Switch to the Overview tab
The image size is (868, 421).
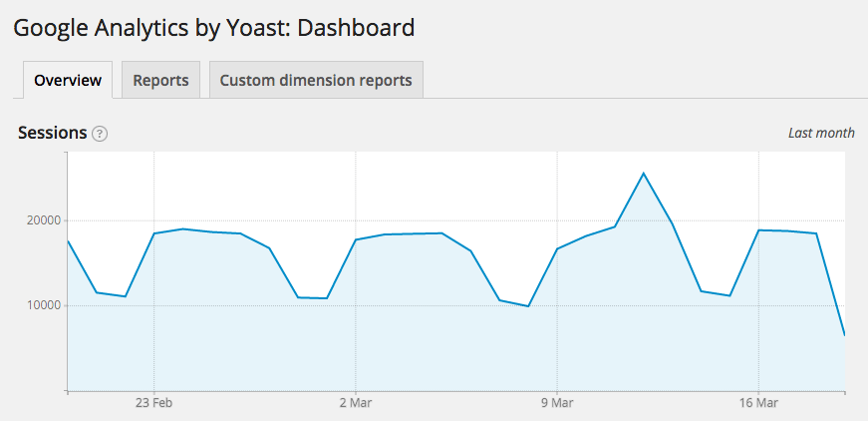point(68,81)
